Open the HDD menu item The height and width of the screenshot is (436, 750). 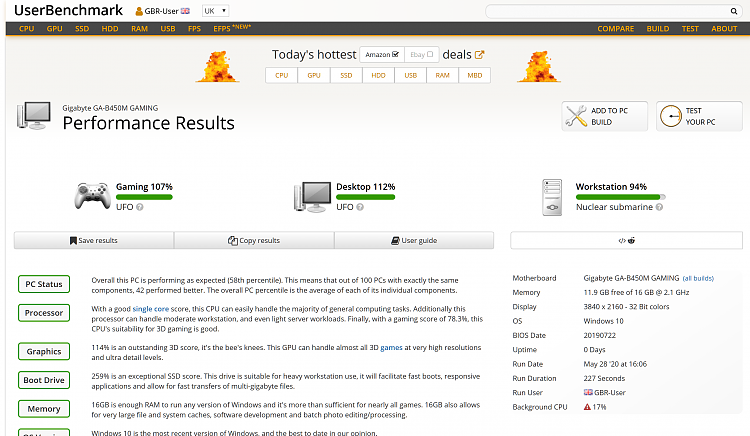click(110, 29)
